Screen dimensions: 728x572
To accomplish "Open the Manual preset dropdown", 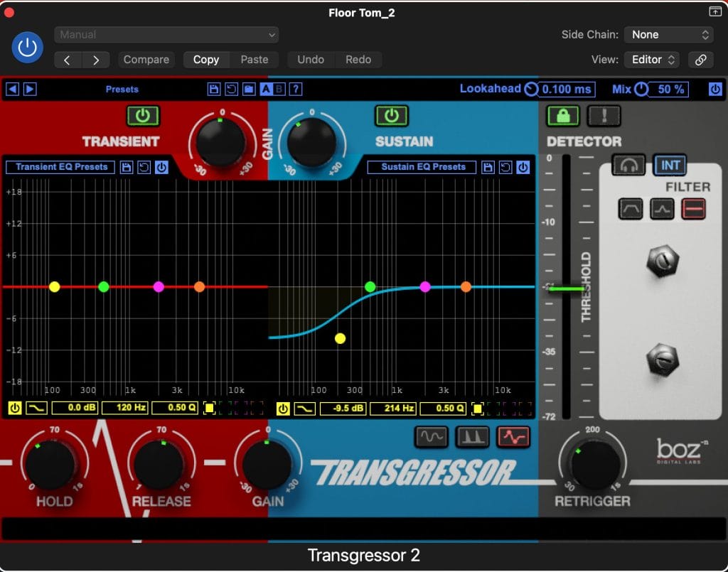I will tap(166, 34).
